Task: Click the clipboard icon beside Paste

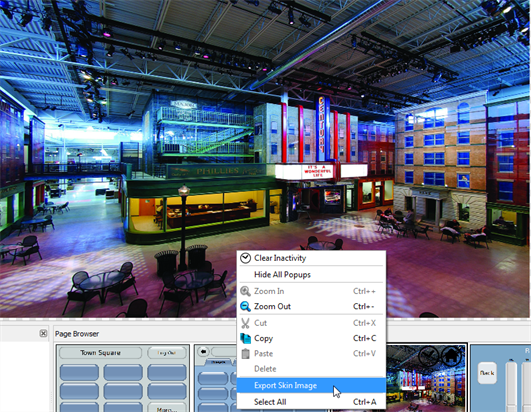Action: click(x=245, y=353)
